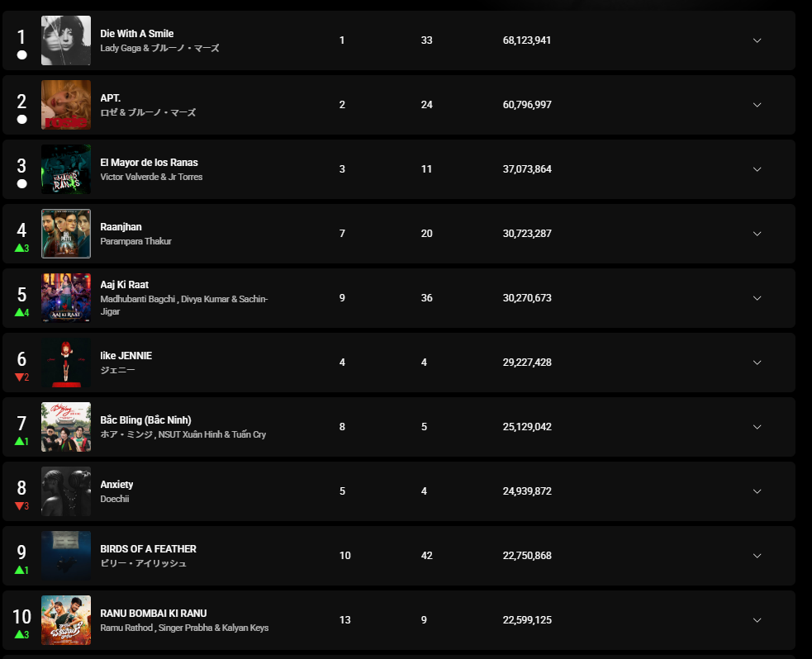
Task: Open the BIRDS OF A FEATHER album art
Action: tap(66, 556)
